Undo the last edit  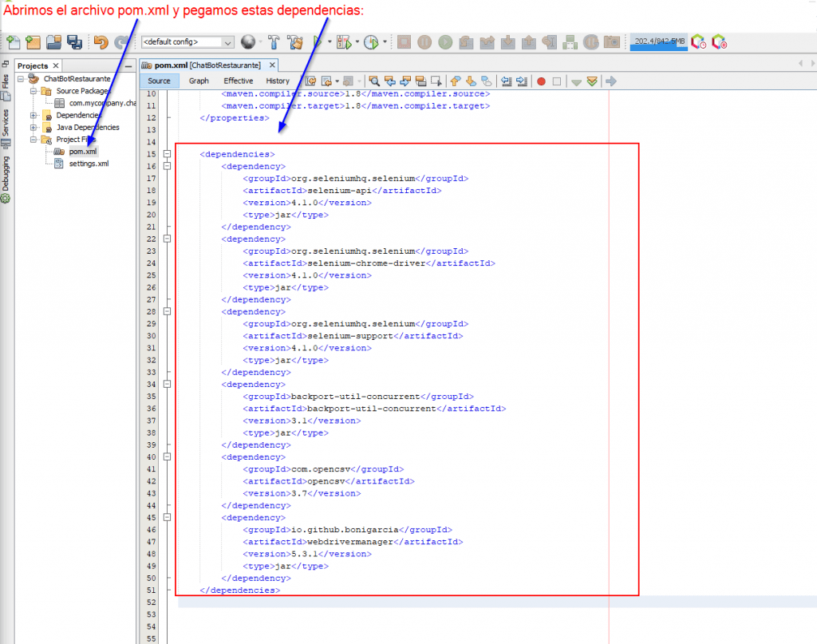coord(101,42)
